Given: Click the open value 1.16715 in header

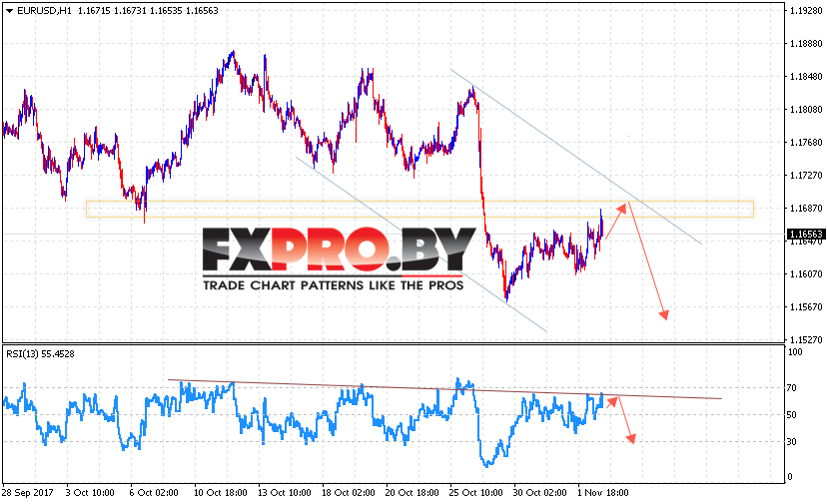Looking at the screenshot, I should point(94,11).
